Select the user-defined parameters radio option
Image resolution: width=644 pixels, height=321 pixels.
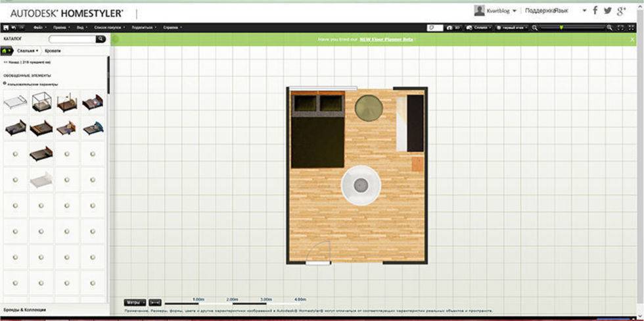tap(6, 84)
